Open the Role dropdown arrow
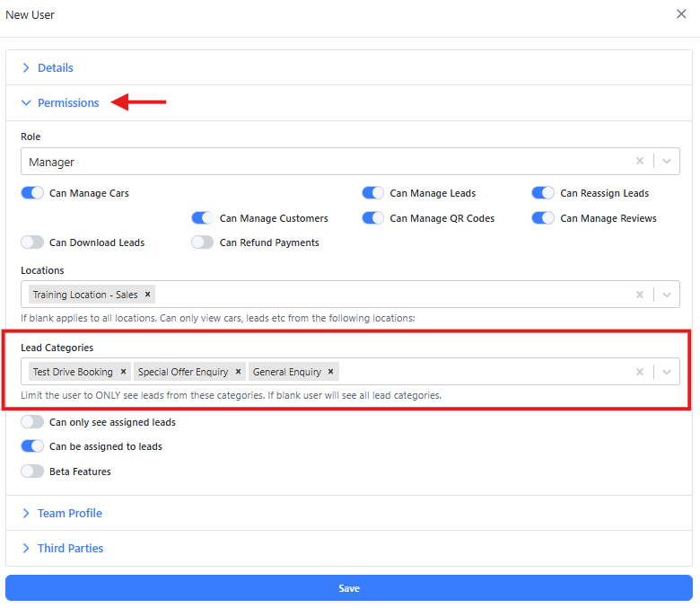700x608 pixels. pos(666,162)
